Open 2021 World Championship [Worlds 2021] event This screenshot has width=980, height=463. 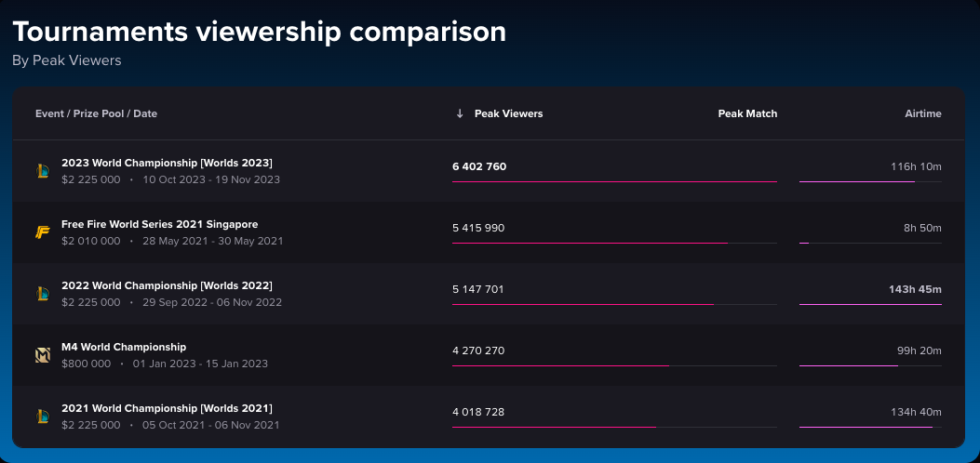[167, 408]
